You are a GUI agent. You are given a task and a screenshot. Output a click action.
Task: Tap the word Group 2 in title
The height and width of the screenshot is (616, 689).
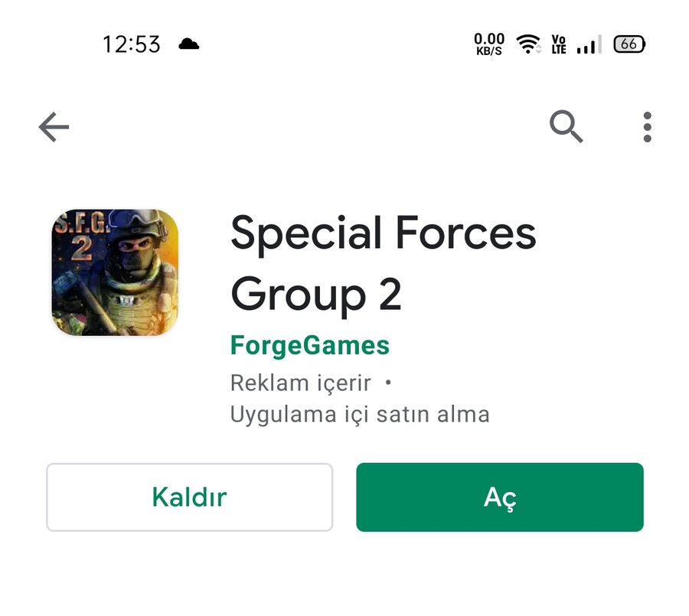(315, 295)
